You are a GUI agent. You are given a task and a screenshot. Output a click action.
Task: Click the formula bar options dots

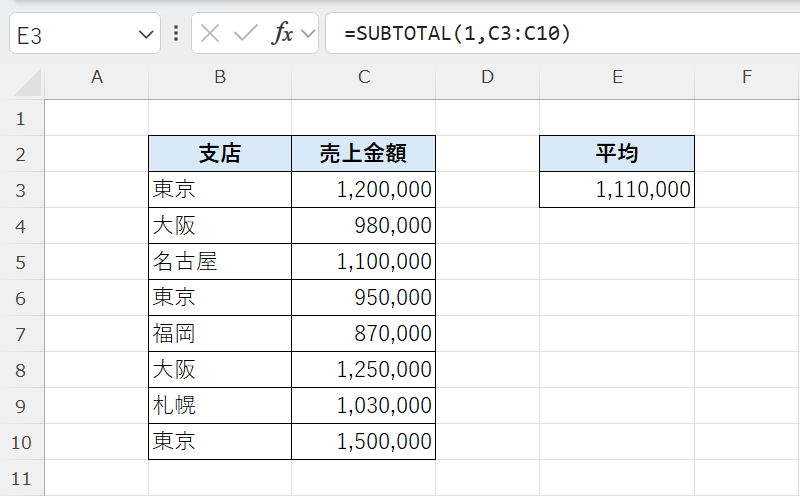tap(176, 34)
